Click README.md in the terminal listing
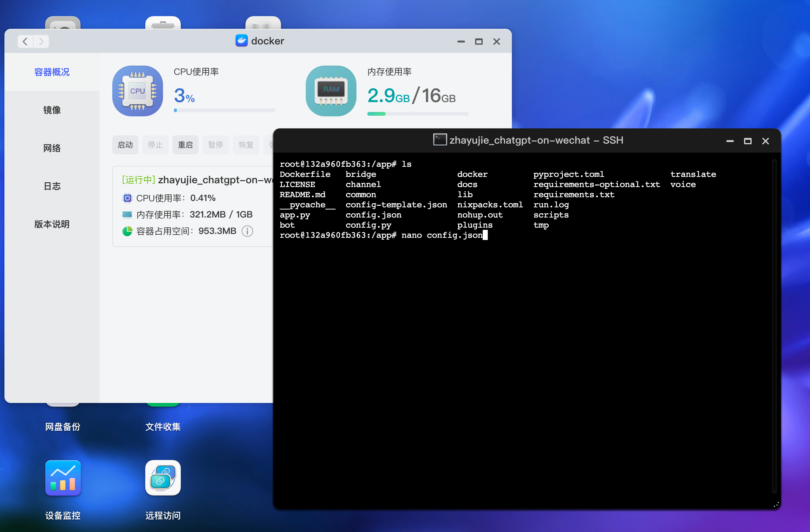The height and width of the screenshot is (532, 810). pyautogui.click(x=303, y=195)
